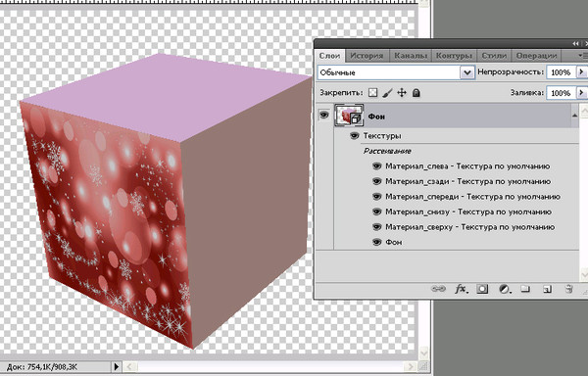Viewport: 588px width, 376px height.
Task: Select Материал_спереди - Текстура по умолчанию
Action: tap(473, 197)
